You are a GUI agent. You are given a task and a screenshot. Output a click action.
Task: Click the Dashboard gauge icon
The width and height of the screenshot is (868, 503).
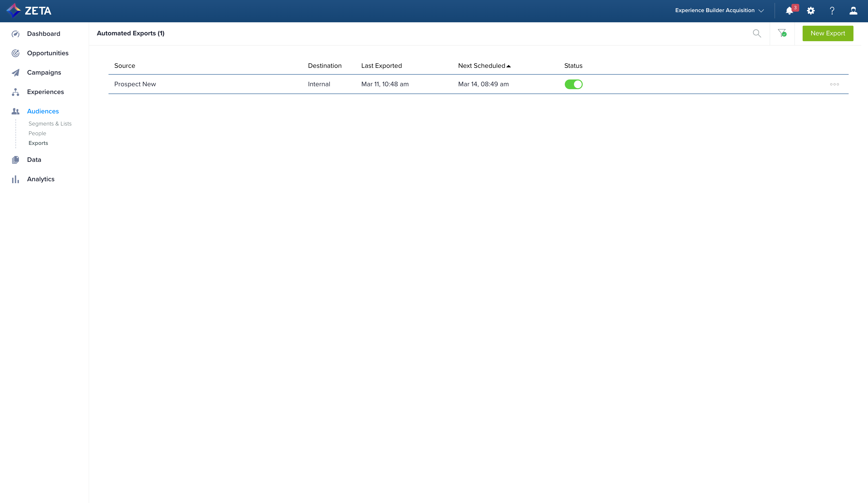15,34
